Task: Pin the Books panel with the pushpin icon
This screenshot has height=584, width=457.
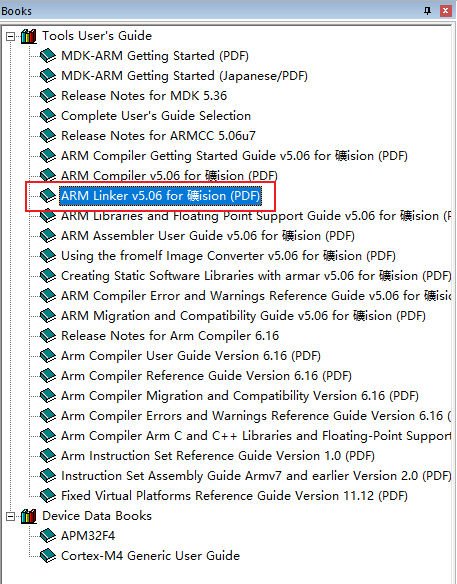Action: [x=428, y=11]
